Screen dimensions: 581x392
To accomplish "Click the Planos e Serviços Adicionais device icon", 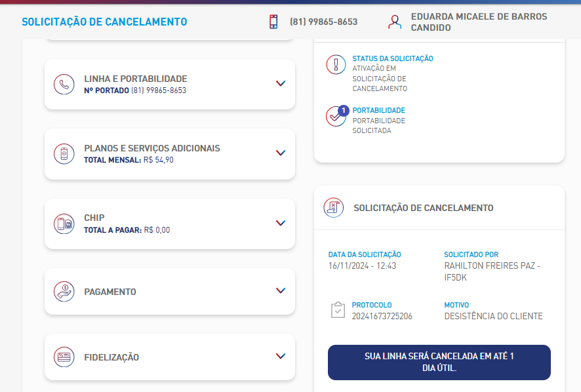I will 64,154.
